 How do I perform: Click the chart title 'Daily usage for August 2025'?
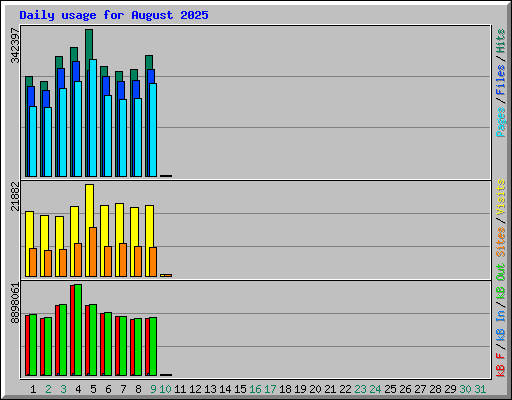tap(114, 15)
